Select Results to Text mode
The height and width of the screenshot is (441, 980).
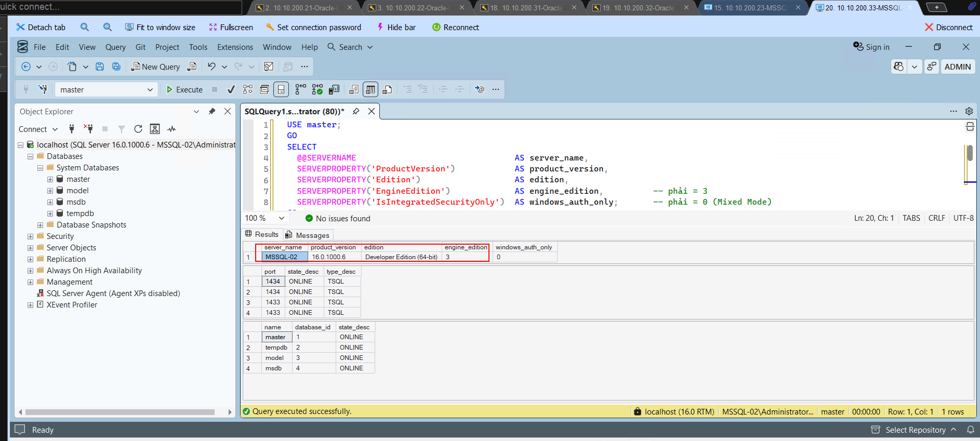[x=354, y=89]
